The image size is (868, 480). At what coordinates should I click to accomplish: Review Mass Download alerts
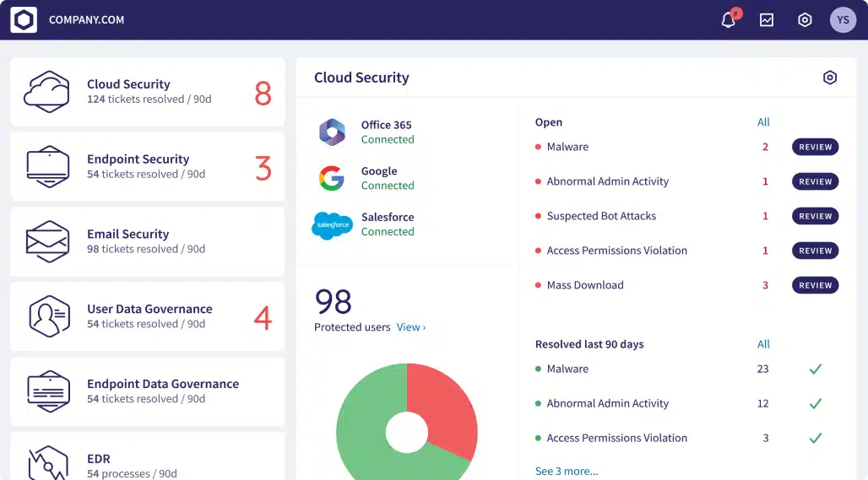pos(815,285)
